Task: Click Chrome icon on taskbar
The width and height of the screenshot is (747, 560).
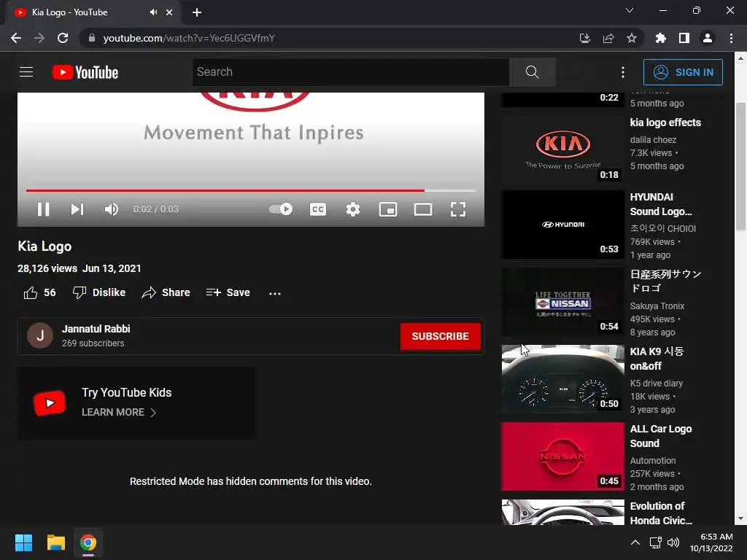Action: [x=88, y=542]
